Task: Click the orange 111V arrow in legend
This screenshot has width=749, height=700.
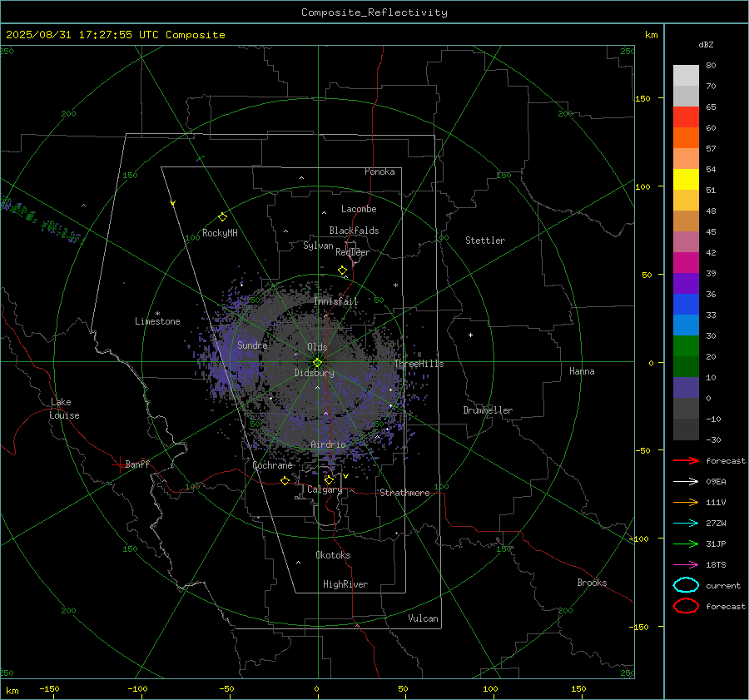Action: (x=686, y=502)
